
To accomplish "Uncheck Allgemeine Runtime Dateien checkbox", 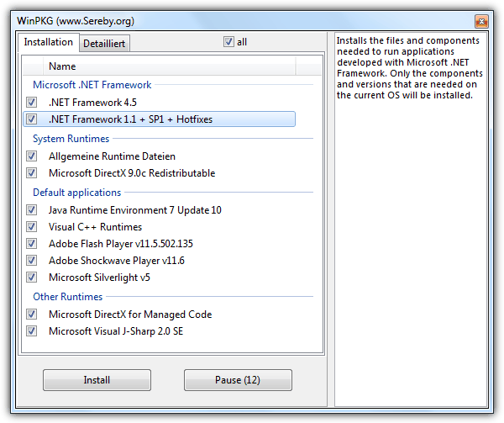I will coord(32,156).
